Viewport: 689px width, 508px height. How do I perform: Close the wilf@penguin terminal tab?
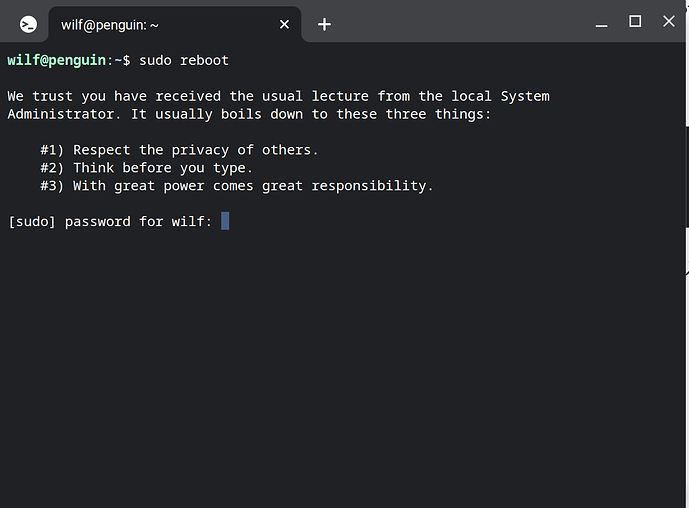[x=284, y=25]
